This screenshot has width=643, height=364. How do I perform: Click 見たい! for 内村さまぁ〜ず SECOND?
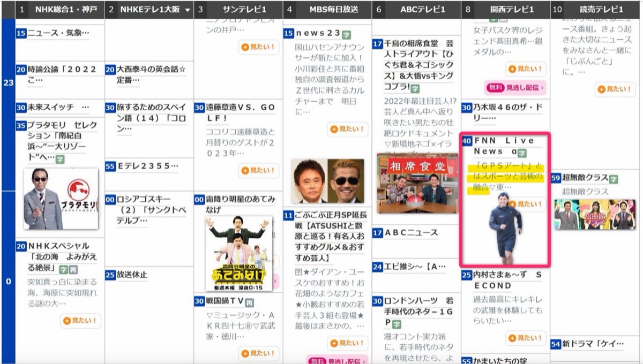526,338
